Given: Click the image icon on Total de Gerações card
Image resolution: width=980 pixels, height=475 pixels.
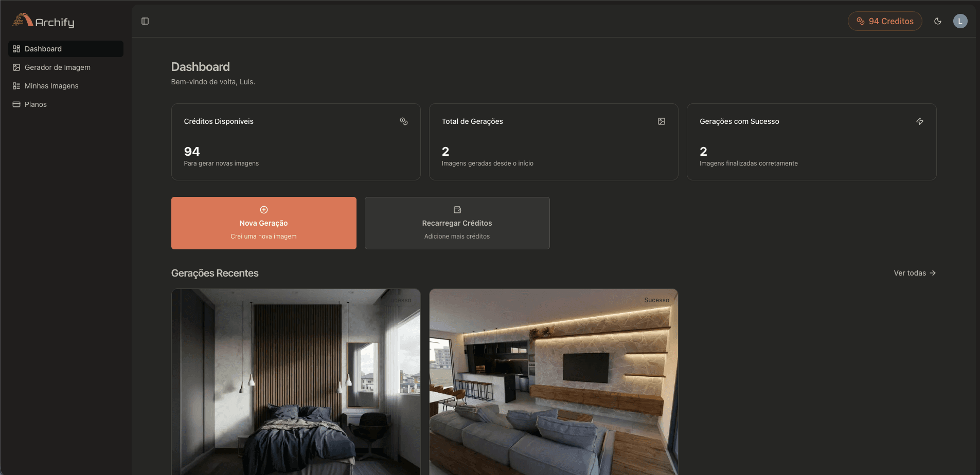Looking at the screenshot, I should [662, 121].
